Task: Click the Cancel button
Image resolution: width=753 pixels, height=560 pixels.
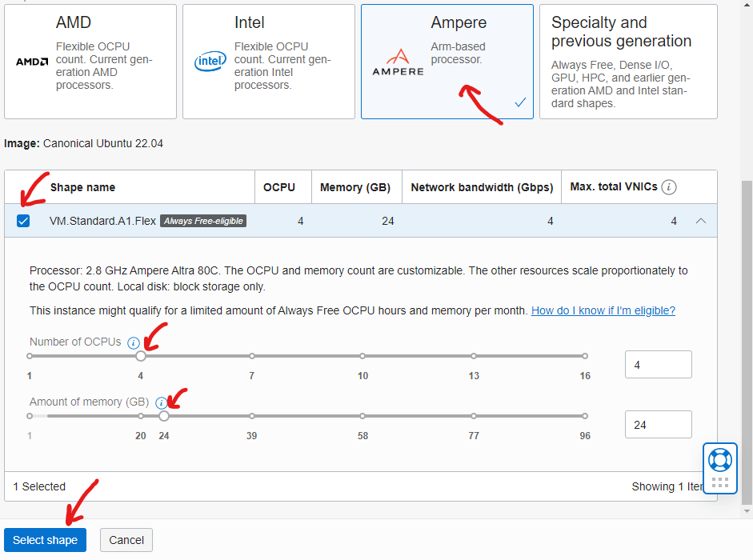Action: tap(126, 540)
